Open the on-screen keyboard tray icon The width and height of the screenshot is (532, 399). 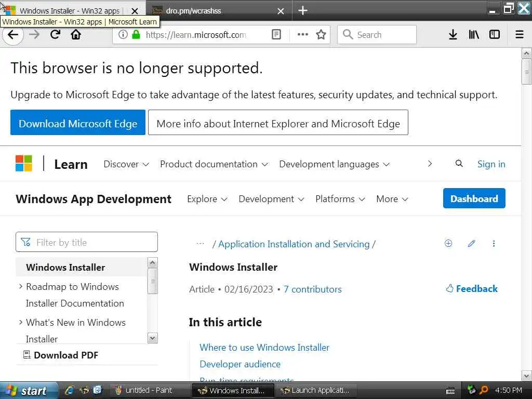point(450,391)
